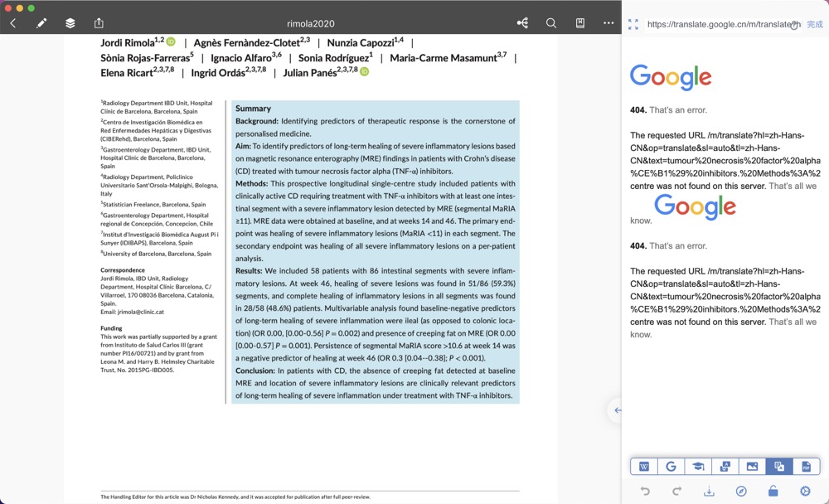Toggle the unlock padlock icon
The width and height of the screenshot is (829, 504).
tap(773, 492)
